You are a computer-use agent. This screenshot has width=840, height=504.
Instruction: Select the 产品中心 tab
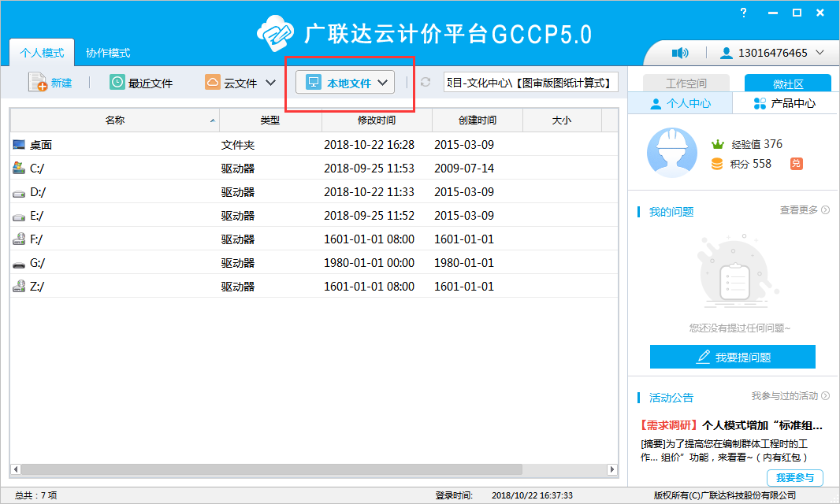tap(785, 103)
